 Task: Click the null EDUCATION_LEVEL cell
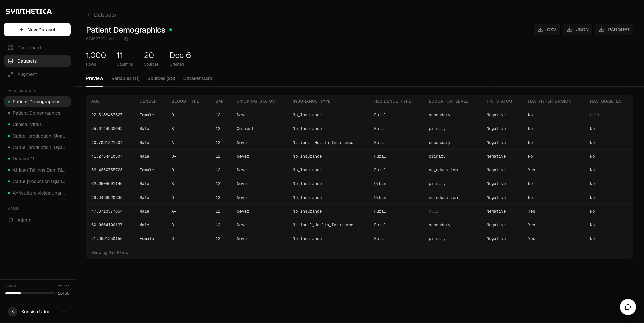(x=433, y=211)
